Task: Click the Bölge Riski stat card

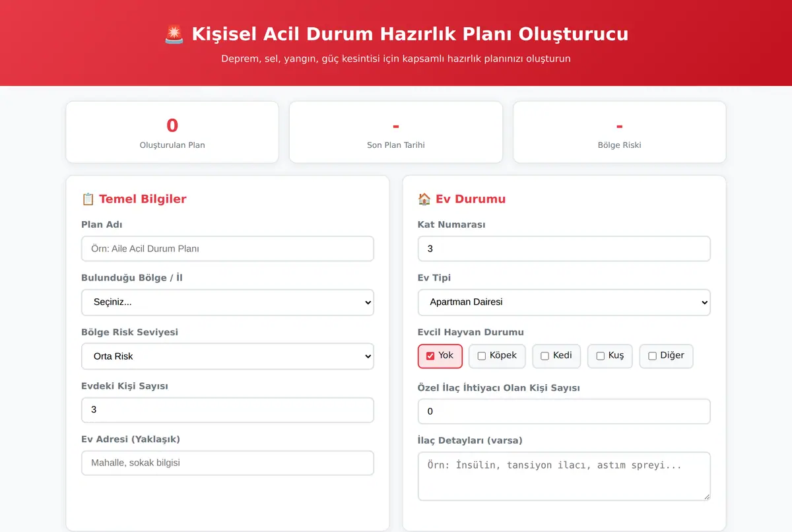Action: click(620, 132)
